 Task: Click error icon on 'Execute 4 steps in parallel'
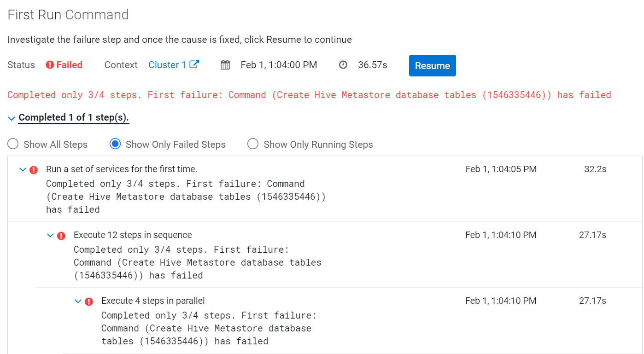tap(89, 302)
